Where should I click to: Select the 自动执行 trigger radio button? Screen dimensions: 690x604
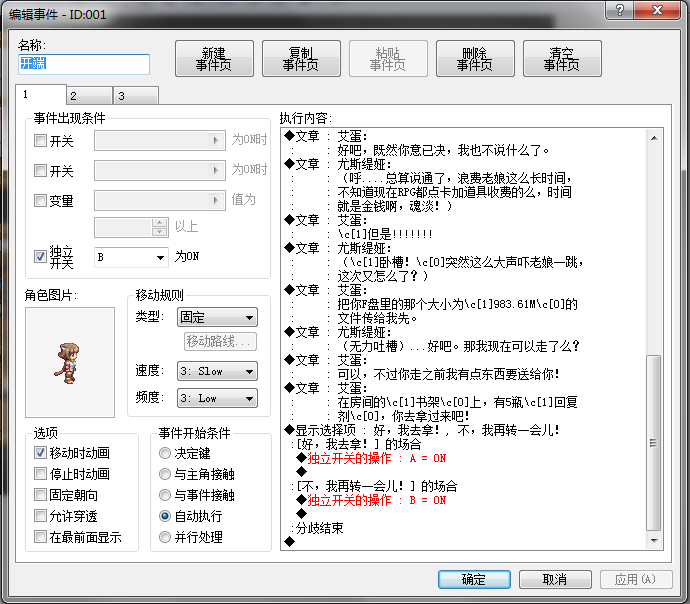pyautogui.click(x=165, y=516)
